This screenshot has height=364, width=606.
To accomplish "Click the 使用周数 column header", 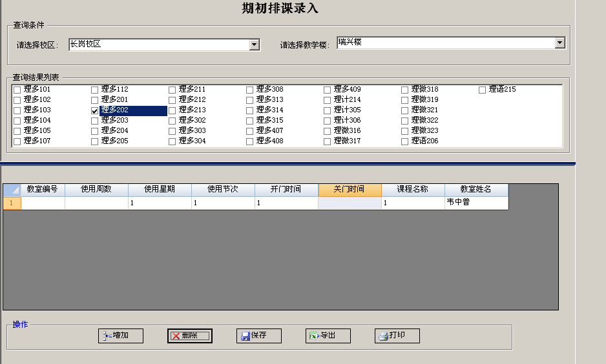I will (x=96, y=190).
